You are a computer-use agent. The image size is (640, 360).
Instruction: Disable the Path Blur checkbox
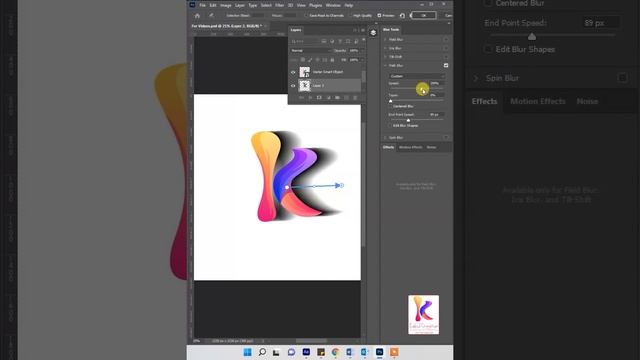click(446, 65)
